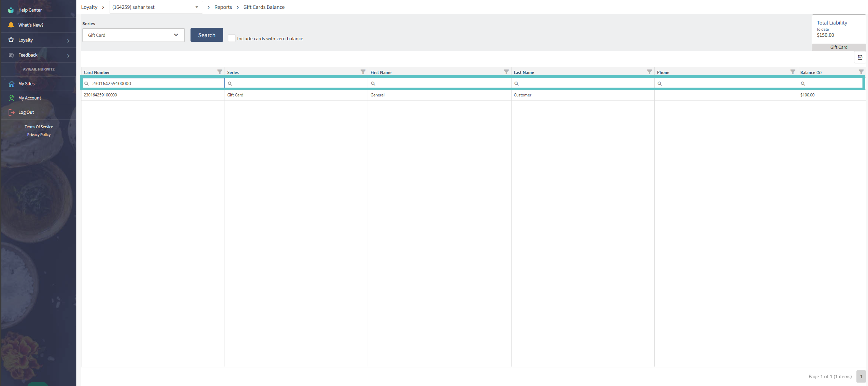Open the Balance ($) column filter funnel
The image size is (868, 386).
(x=861, y=72)
